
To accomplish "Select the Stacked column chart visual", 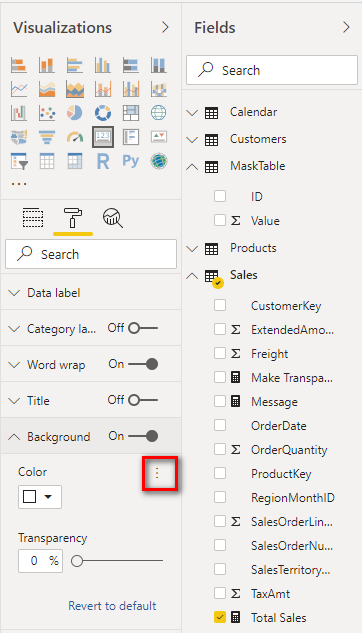I will 46,65.
